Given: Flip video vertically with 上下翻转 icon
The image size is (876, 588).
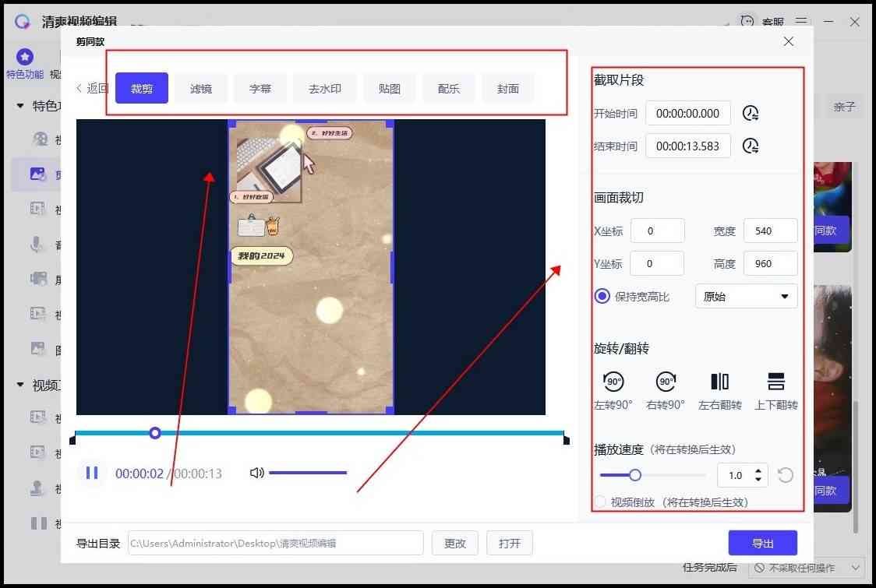Looking at the screenshot, I should point(776,382).
